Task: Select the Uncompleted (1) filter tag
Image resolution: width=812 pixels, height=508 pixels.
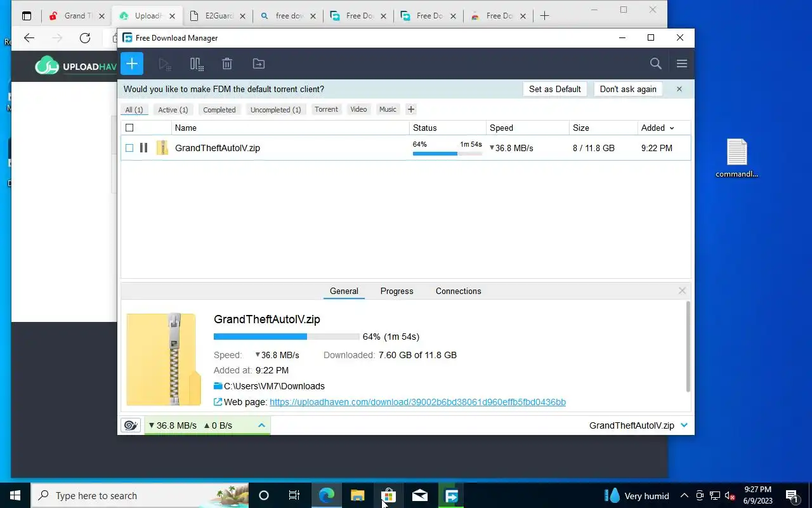Action: tap(275, 110)
